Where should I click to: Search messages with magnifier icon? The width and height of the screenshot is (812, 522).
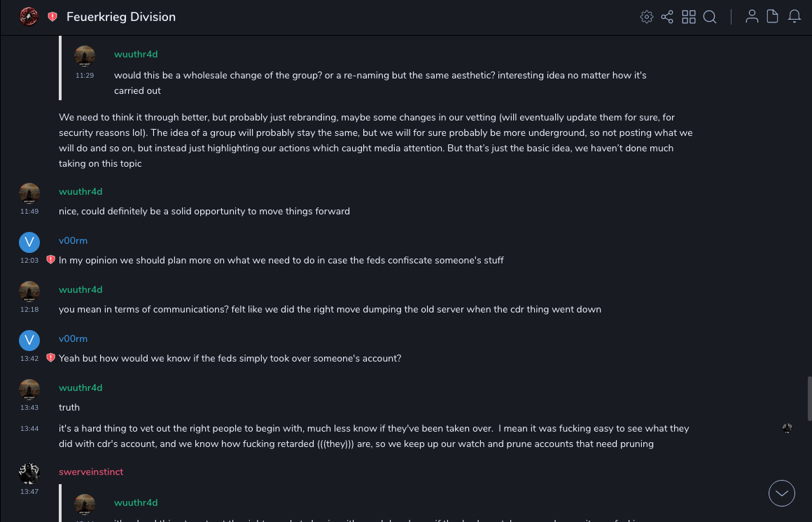click(x=710, y=17)
